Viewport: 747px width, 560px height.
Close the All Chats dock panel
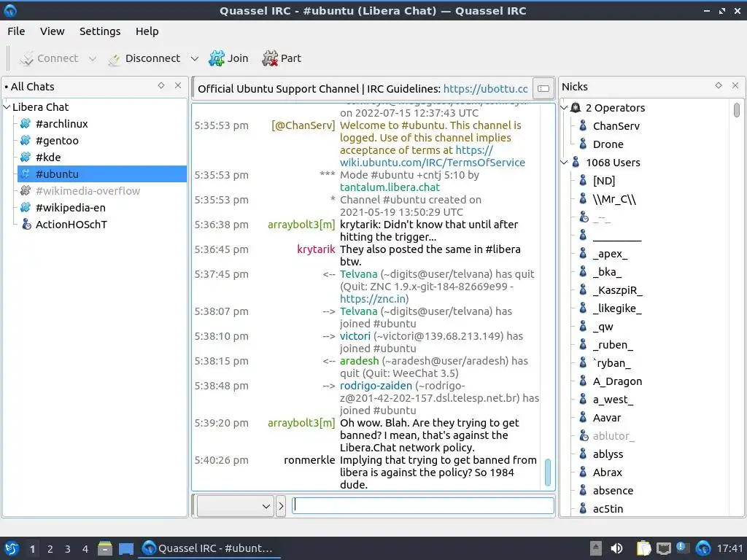coord(178,86)
